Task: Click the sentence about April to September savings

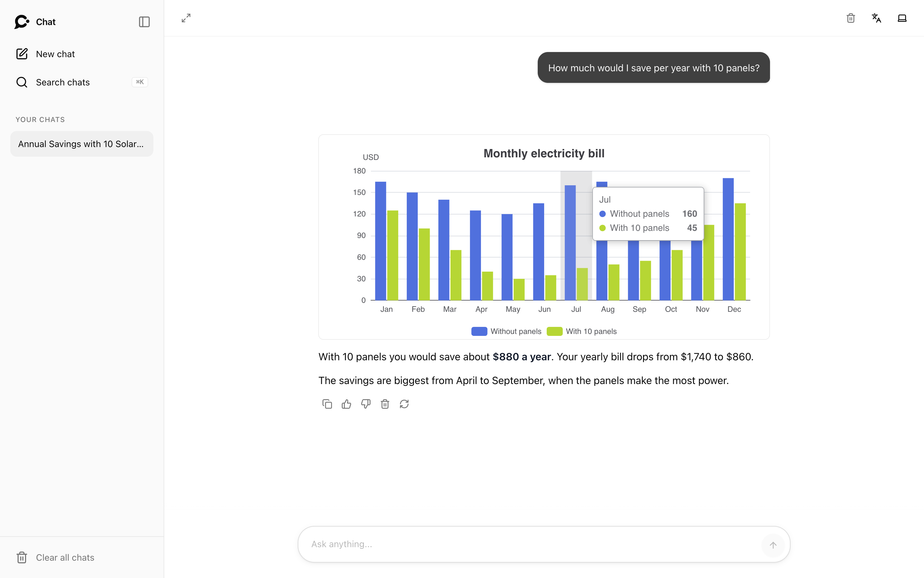Action: click(524, 381)
